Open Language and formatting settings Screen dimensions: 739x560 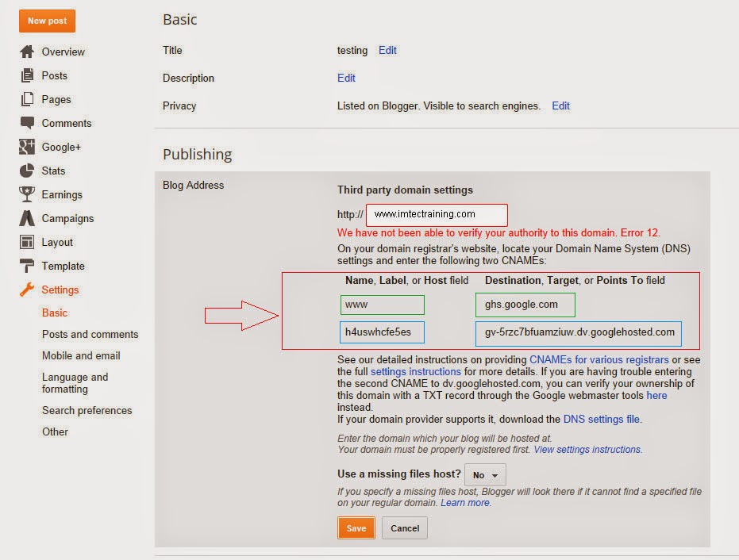click(75, 383)
